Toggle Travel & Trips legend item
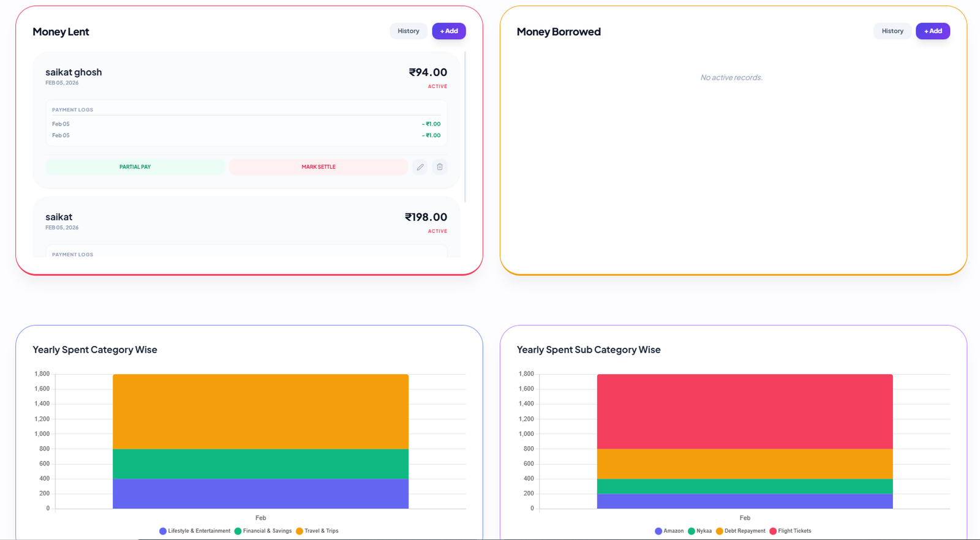The image size is (980, 540). pos(317,531)
